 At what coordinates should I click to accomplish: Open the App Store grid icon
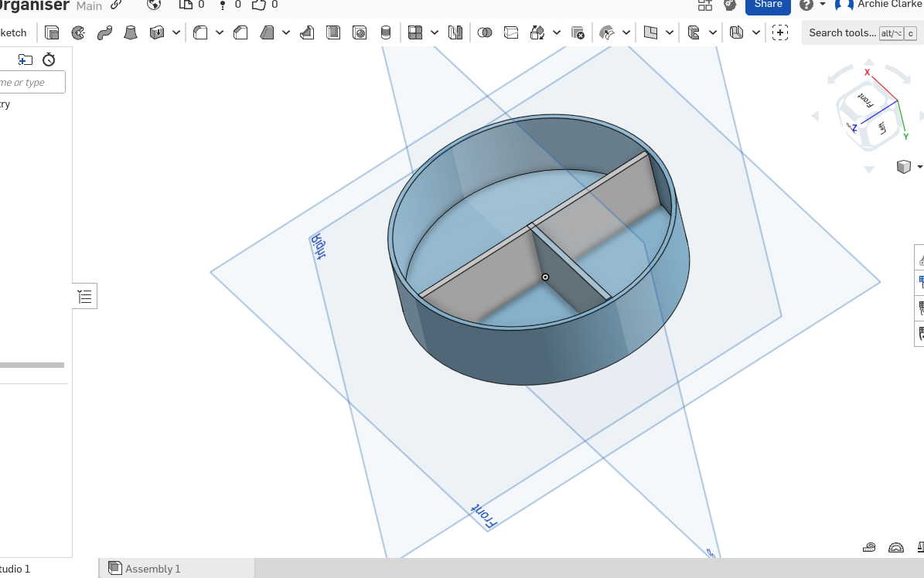tap(704, 5)
